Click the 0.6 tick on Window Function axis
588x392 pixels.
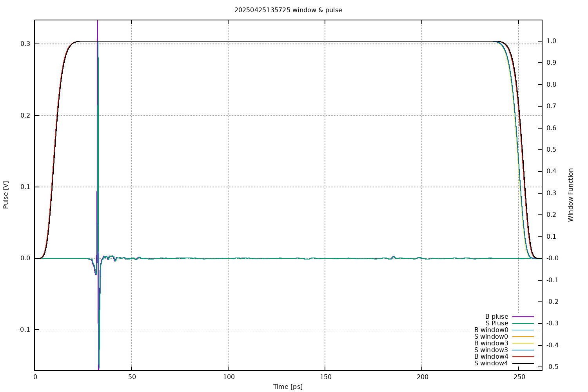coord(552,128)
